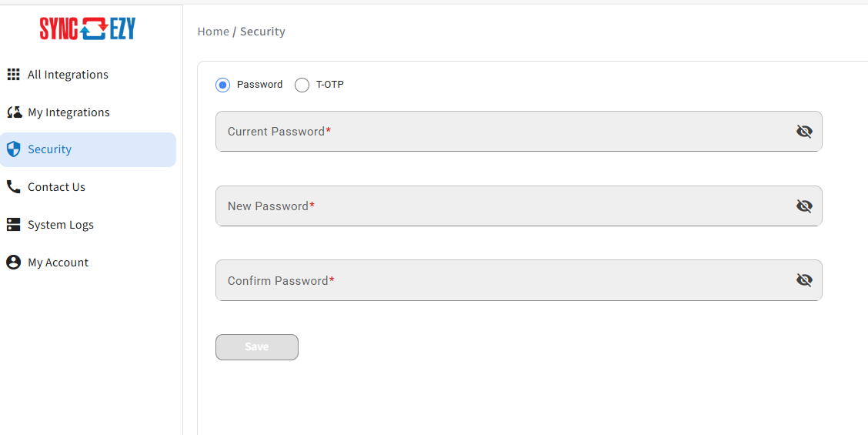
Task: Follow the Home breadcrumb link
Action: pyautogui.click(x=213, y=32)
